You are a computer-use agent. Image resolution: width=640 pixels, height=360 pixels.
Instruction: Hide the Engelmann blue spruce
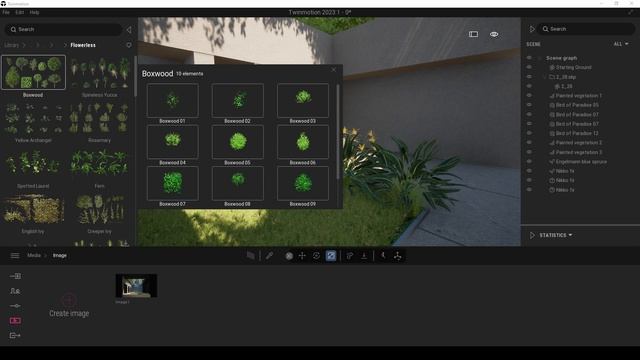coord(529,162)
